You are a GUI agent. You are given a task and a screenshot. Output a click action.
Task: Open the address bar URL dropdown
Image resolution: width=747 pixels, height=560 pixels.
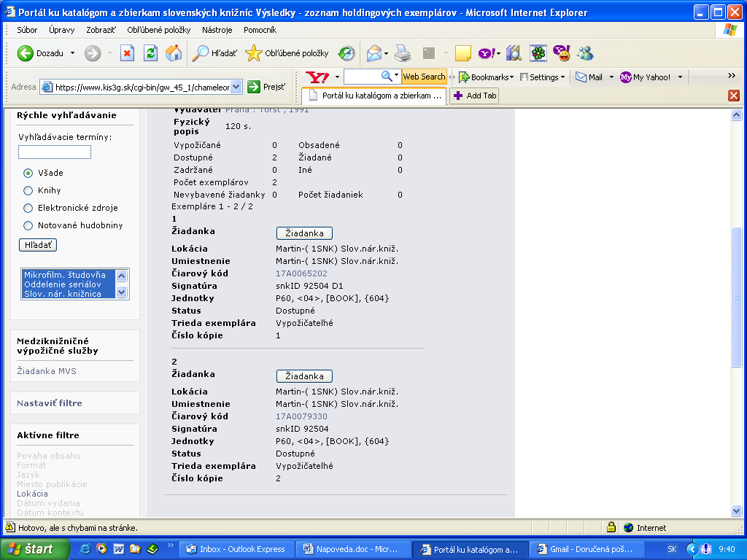(236, 87)
